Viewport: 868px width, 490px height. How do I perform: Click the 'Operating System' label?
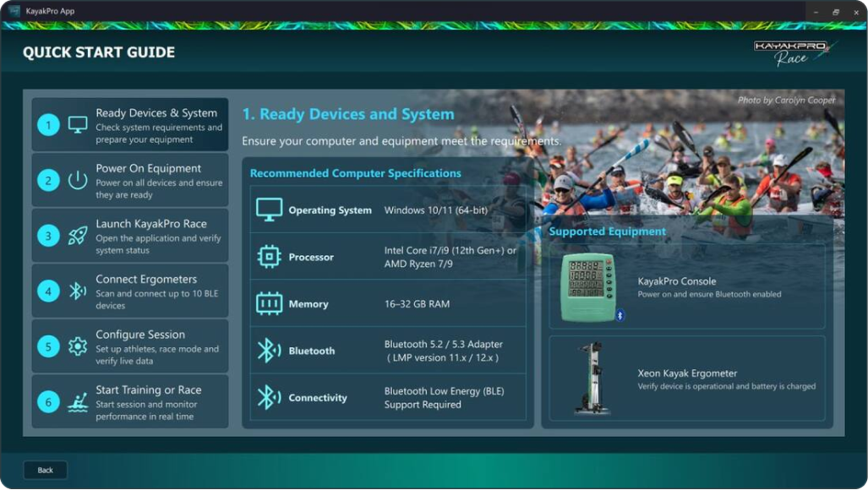[x=330, y=210]
